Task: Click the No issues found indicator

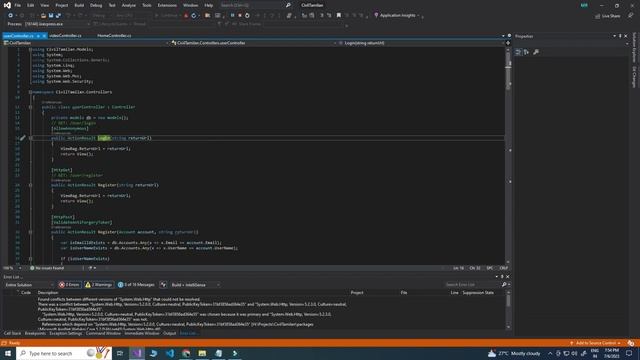Action: [x=47, y=268]
